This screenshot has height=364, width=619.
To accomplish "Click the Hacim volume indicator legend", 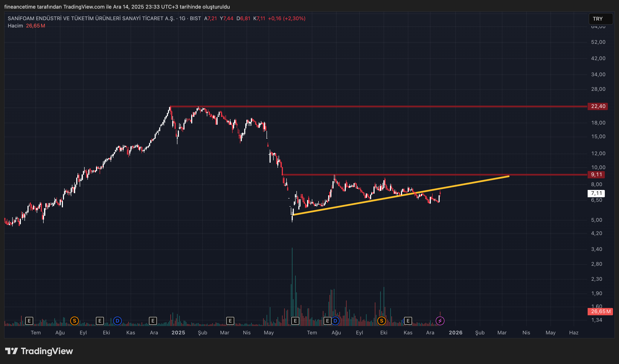I will [x=15, y=26].
